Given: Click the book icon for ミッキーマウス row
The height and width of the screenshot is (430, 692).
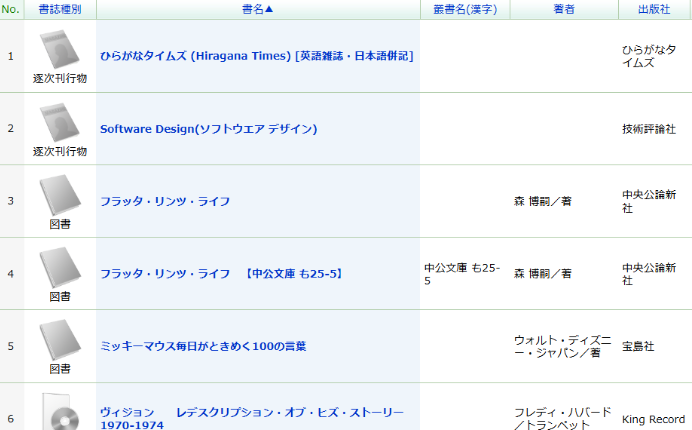Looking at the screenshot, I should (60, 339).
